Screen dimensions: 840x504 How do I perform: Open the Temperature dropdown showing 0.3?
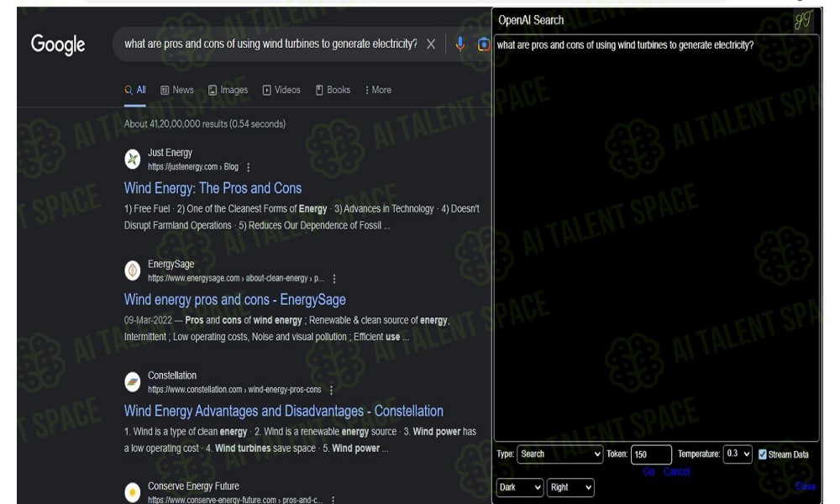pyautogui.click(x=738, y=454)
